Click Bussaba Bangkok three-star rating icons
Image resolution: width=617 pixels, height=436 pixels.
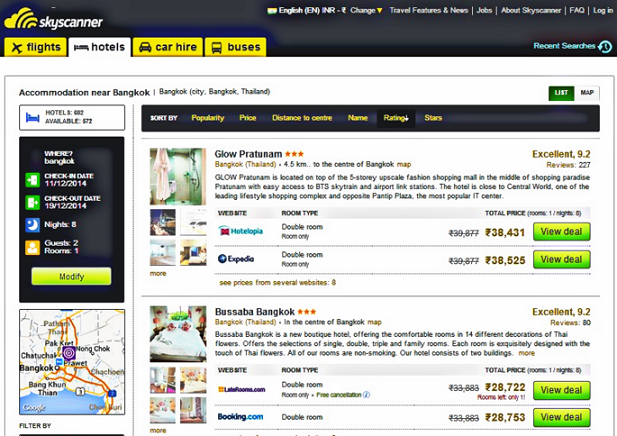point(307,312)
